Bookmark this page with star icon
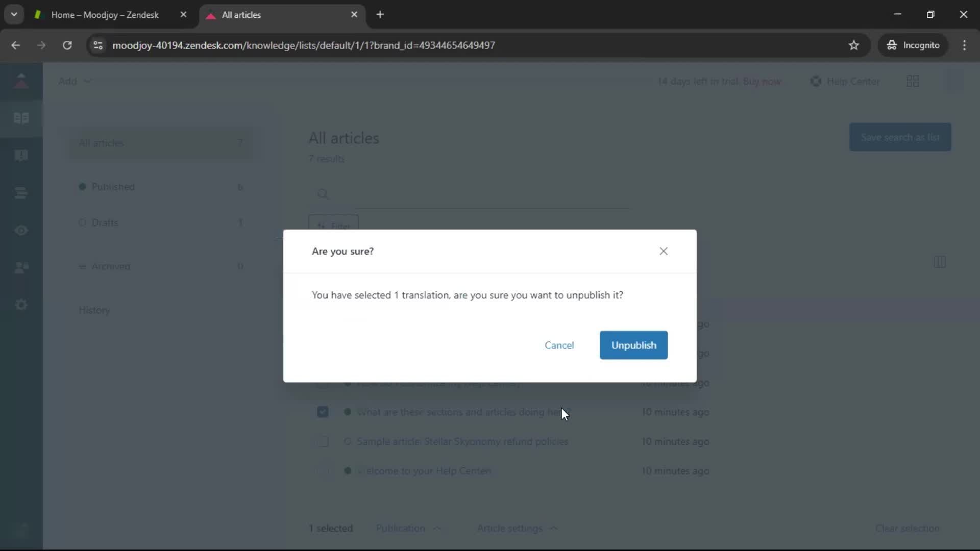Image resolution: width=980 pixels, height=551 pixels. click(x=853, y=45)
